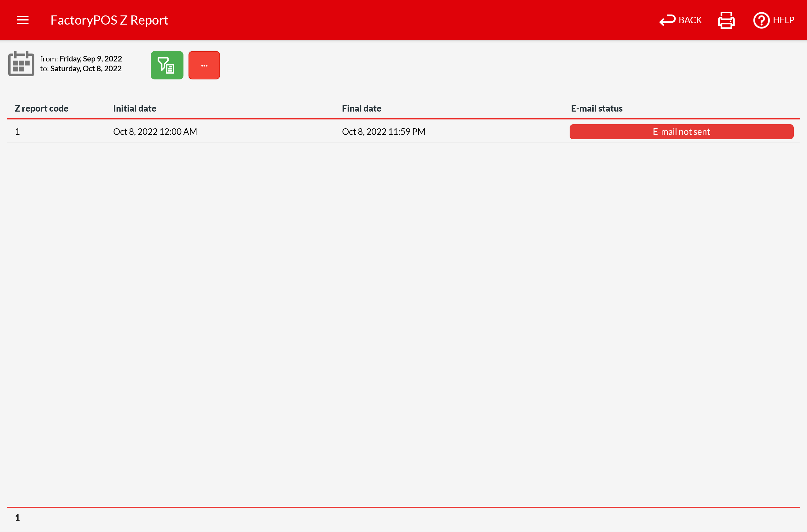This screenshot has width=807, height=532.
Task: Click the from date Friday, Sep 9, 2022
Action: click(x=90, y=59)
